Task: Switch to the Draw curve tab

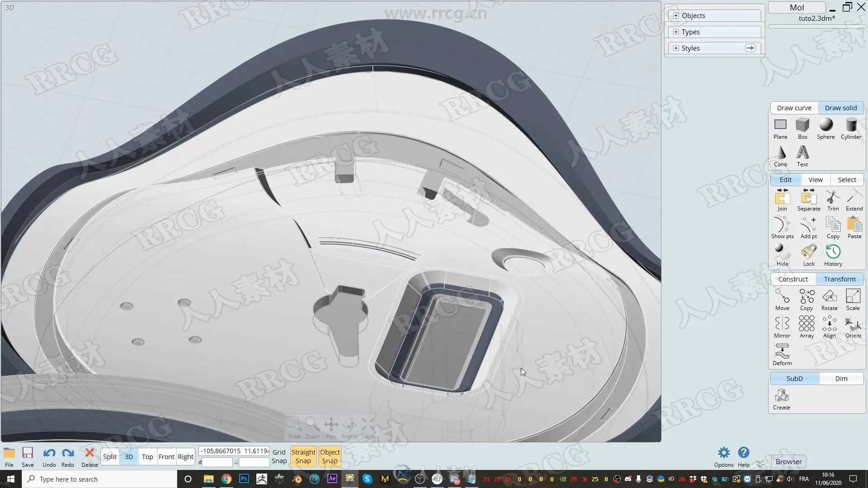Action: [x=794, y=108]
